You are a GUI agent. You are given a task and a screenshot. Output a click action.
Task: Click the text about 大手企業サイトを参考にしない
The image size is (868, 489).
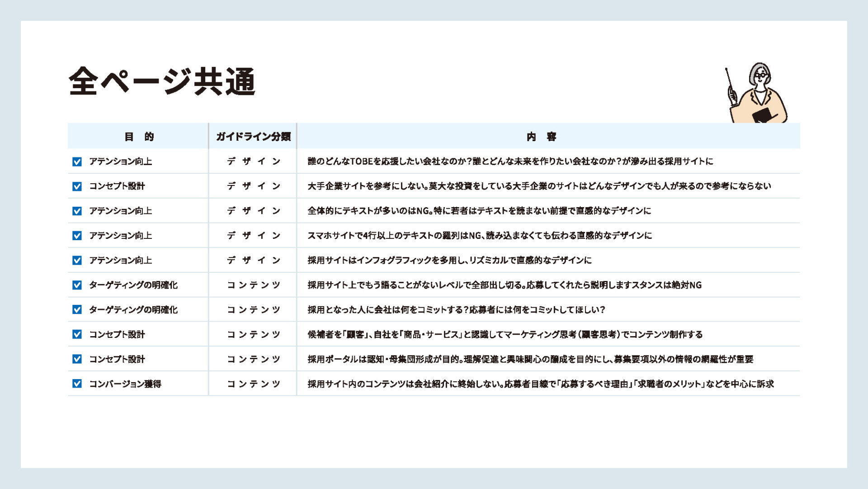click(x=539, y=186)
